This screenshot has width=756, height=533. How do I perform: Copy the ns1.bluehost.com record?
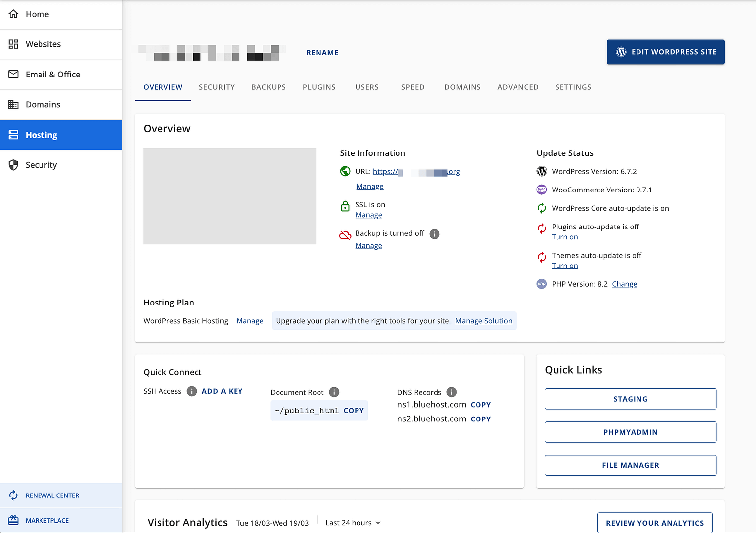click(x=480, y=405)
